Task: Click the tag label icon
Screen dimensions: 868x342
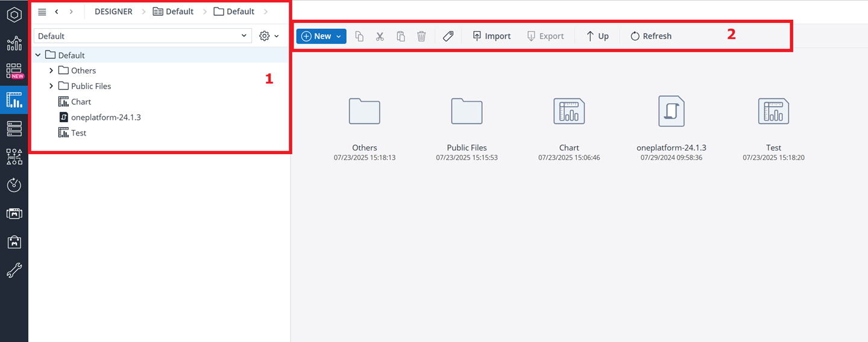Action: tap(448, 36)
